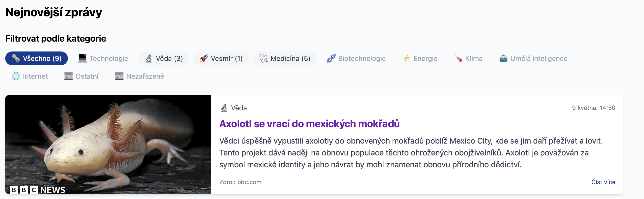This screenshot has height=199, width=644.
Task: Toggle the Technologie category filter
Action: pos(103,58)
